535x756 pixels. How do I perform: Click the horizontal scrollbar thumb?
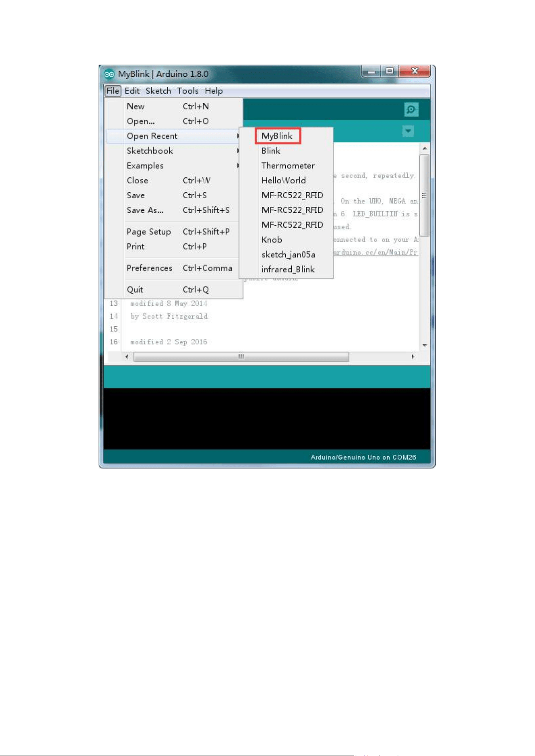241,357
